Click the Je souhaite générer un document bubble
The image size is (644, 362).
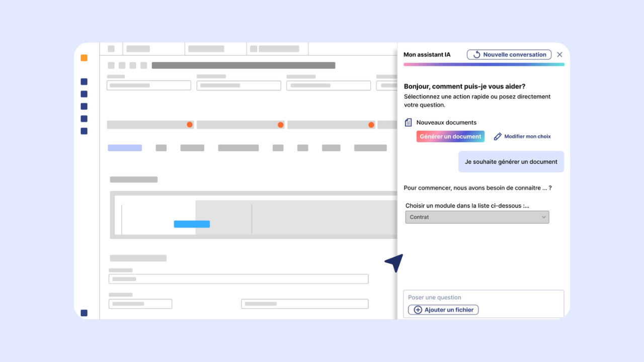point(511,162)
